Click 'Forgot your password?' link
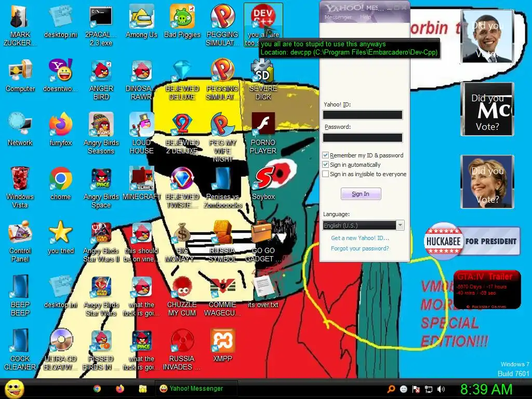 coord(360,248)
